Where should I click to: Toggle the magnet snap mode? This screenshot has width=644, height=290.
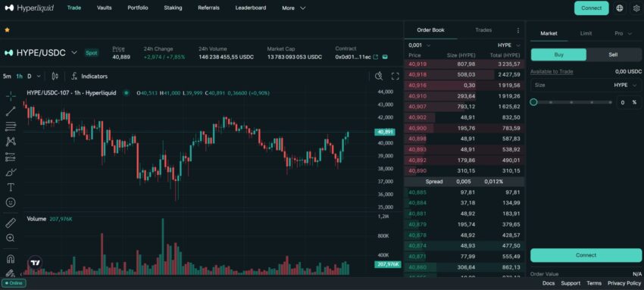(x=11, y=259)
